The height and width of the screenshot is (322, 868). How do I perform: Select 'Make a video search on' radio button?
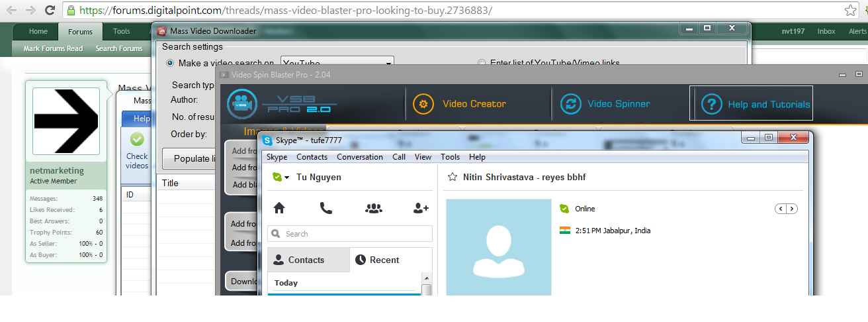point(170,63)
